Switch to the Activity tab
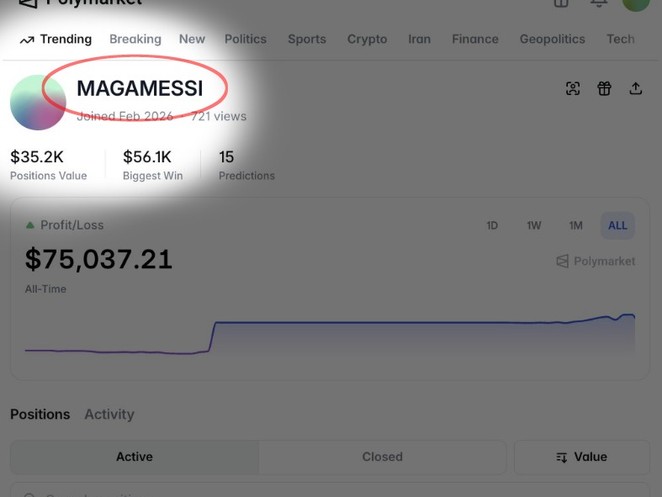The image size is (662, 497). (x=109, y=414)
